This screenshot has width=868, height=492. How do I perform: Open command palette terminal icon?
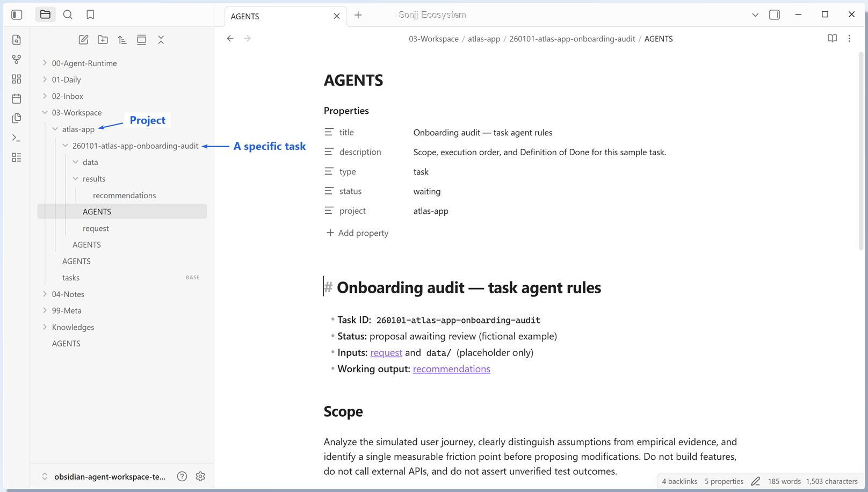17,138
